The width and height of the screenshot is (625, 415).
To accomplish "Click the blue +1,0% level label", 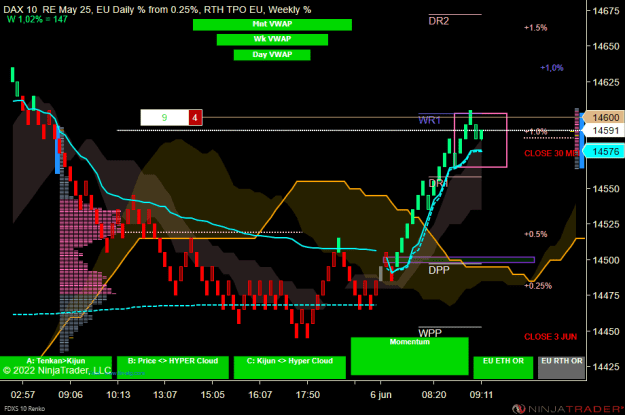I will point(552,68).
